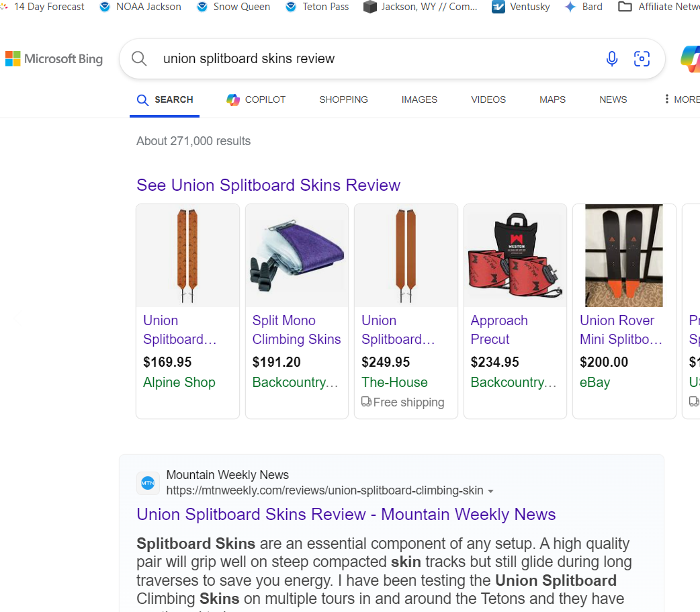This screenshot has height=612, width=700.
Task: Click the microphone voice search icon
Action: click(611, 59)
